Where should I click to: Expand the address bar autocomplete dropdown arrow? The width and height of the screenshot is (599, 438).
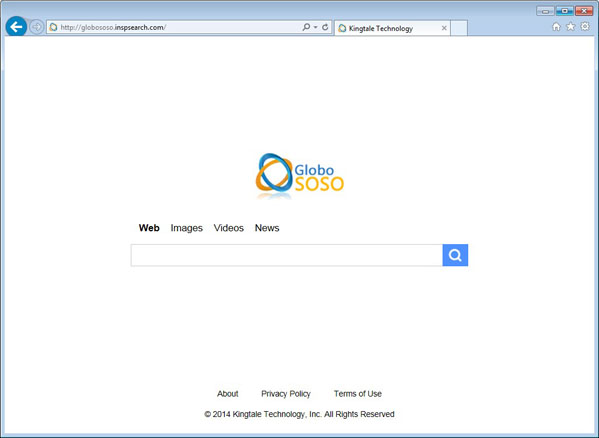coord(316,27)
